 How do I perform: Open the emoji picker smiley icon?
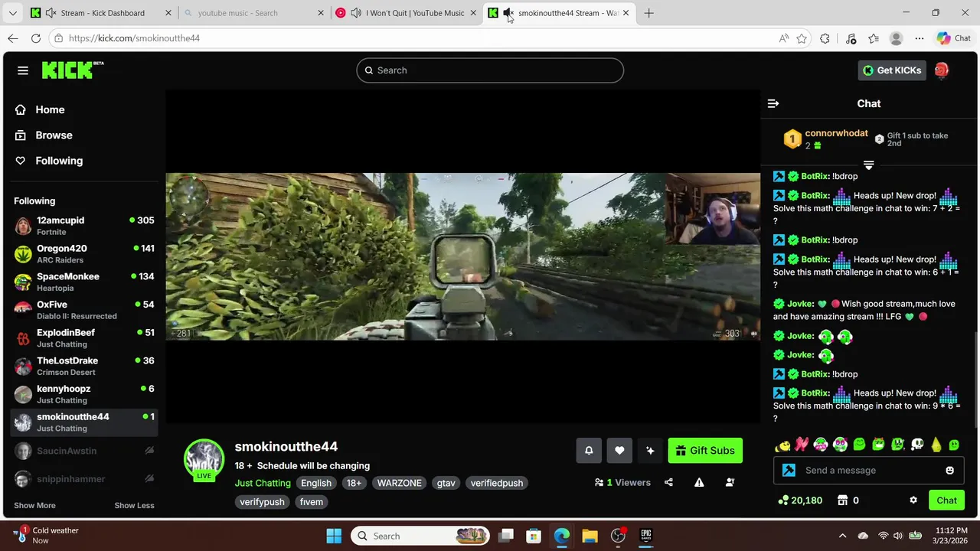point(950,471)
